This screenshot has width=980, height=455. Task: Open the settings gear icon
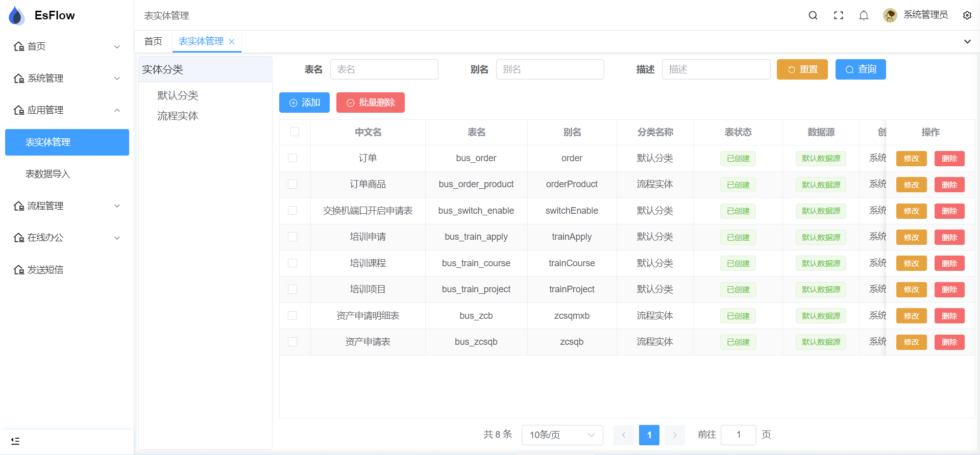[x=967, y=15]
